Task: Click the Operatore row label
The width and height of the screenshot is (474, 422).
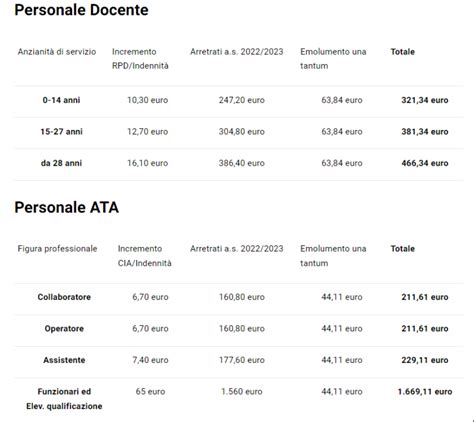Action: click(64, 329)
